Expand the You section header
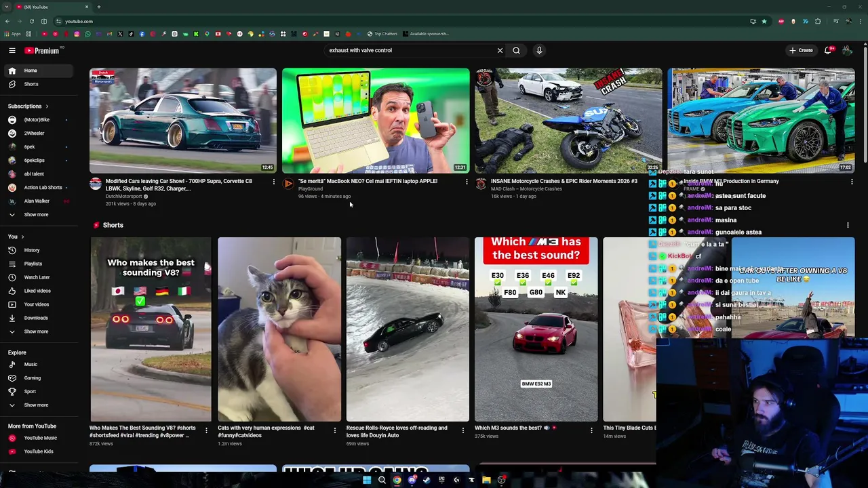 [16, 237]
